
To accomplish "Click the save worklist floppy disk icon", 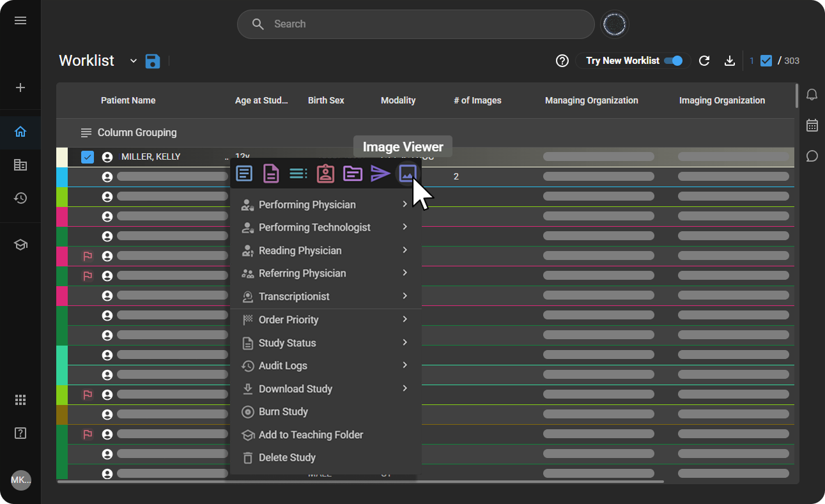I will click(x=152, y=61).
